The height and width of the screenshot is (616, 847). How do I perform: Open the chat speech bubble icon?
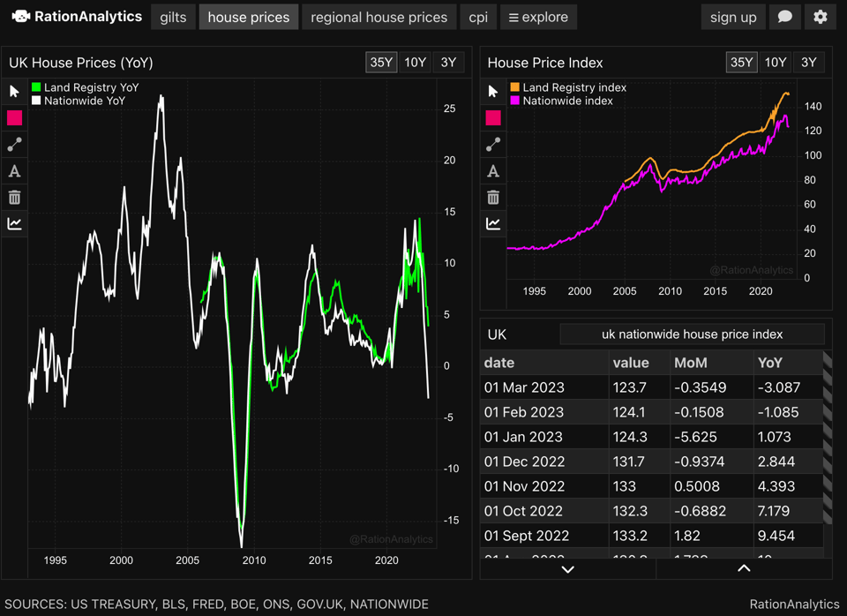(x=784, y=17)
